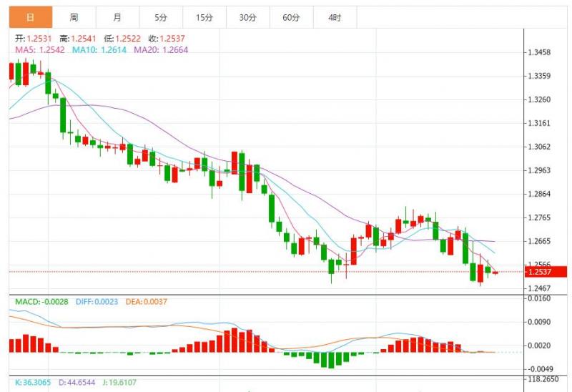
Task: Click the 1.2467 price axis label
Action: coord(539,288)
